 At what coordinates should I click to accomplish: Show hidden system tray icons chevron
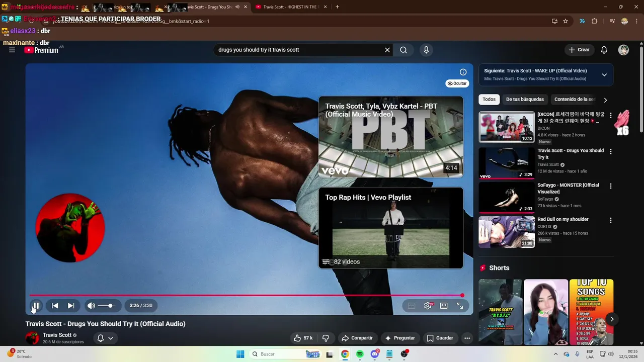coord(555,354)
